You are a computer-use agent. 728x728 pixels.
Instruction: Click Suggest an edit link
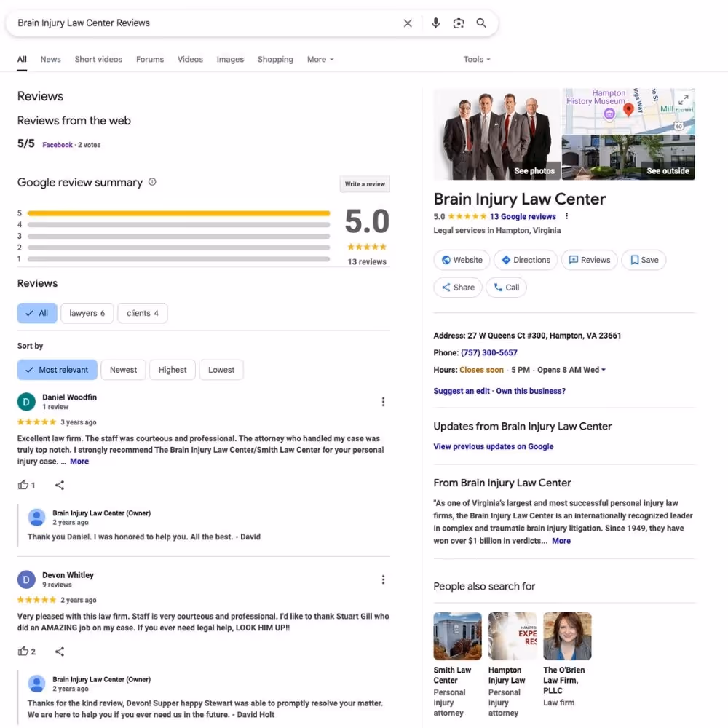(x=462, y=391)
